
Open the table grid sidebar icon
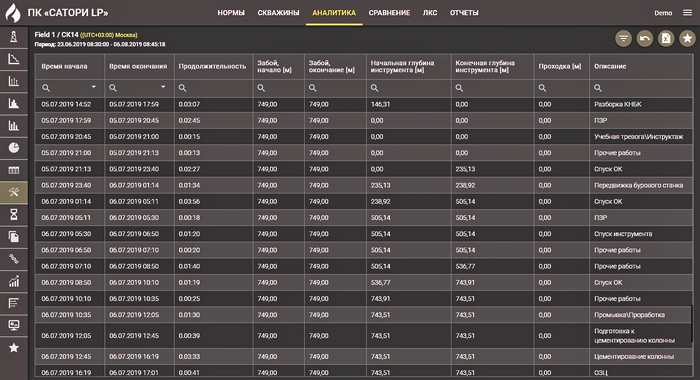click(14, 170)
